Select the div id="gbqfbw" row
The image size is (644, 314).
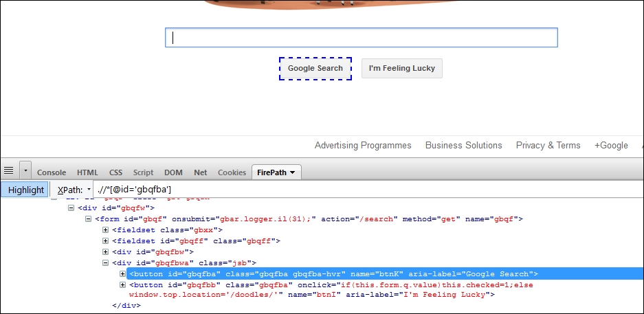click(x=153, y=251)
